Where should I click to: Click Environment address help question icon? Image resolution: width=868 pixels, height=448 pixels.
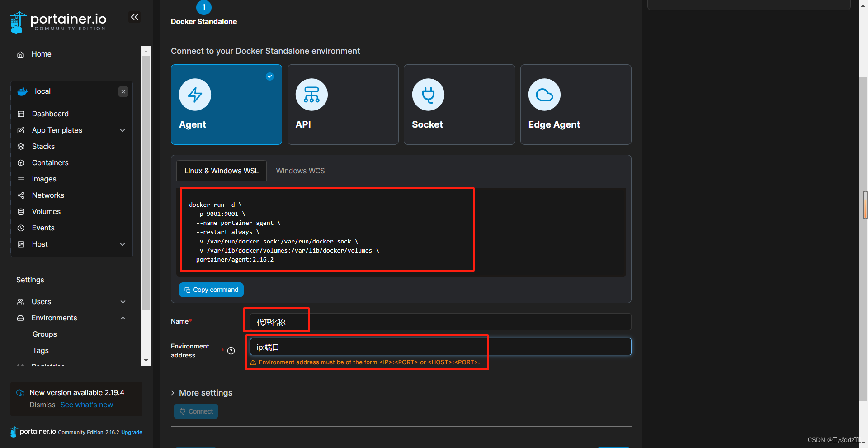(231, 351)
